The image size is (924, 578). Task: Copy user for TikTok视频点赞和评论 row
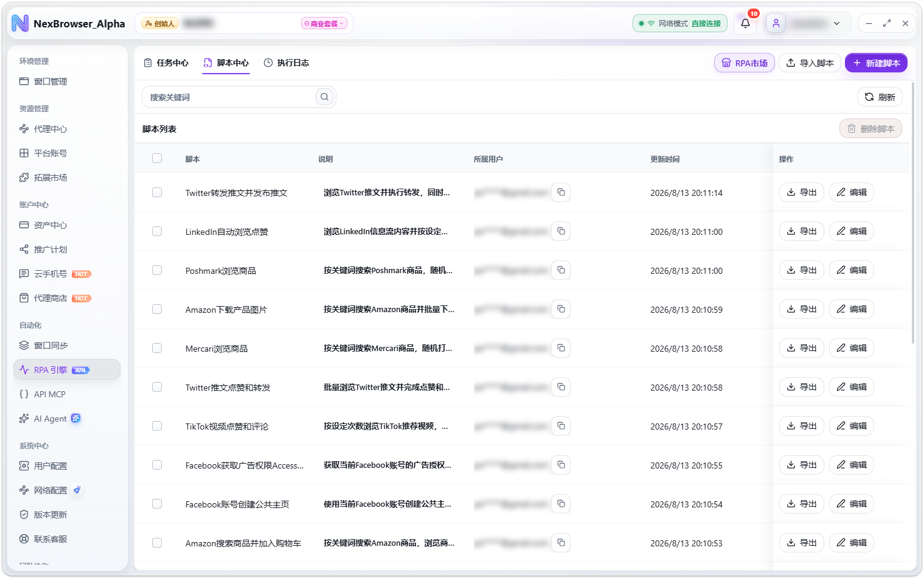(x=561, y=426)
